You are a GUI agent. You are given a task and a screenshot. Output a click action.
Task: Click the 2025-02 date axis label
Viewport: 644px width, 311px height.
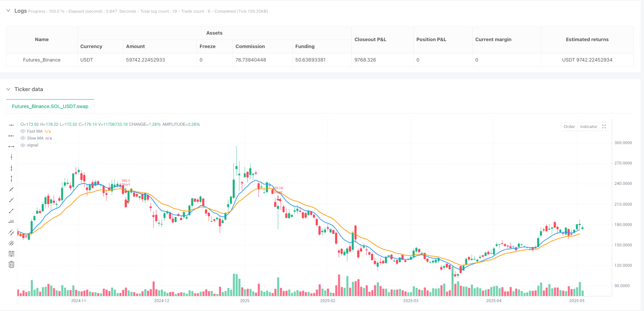328,301
